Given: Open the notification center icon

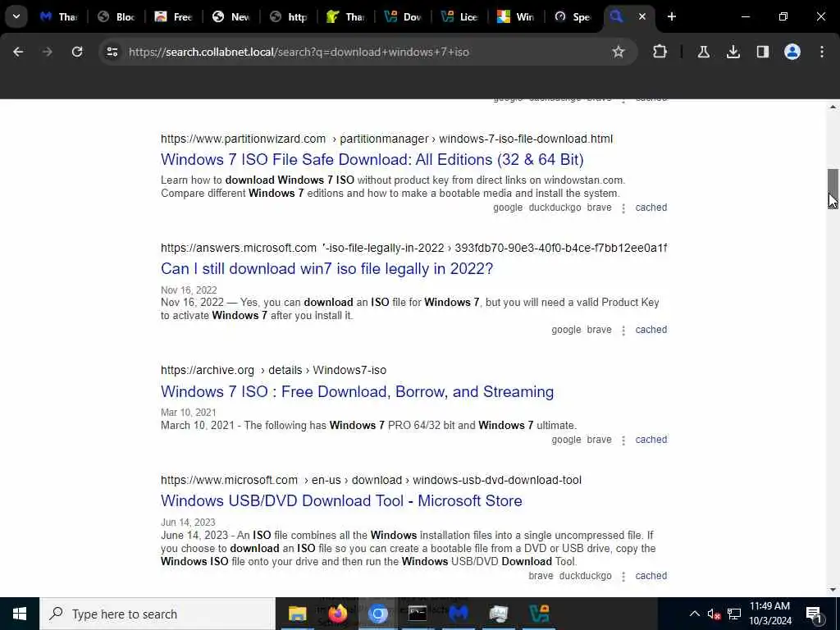Looking at the screenshot, I should tap(814, 614).
